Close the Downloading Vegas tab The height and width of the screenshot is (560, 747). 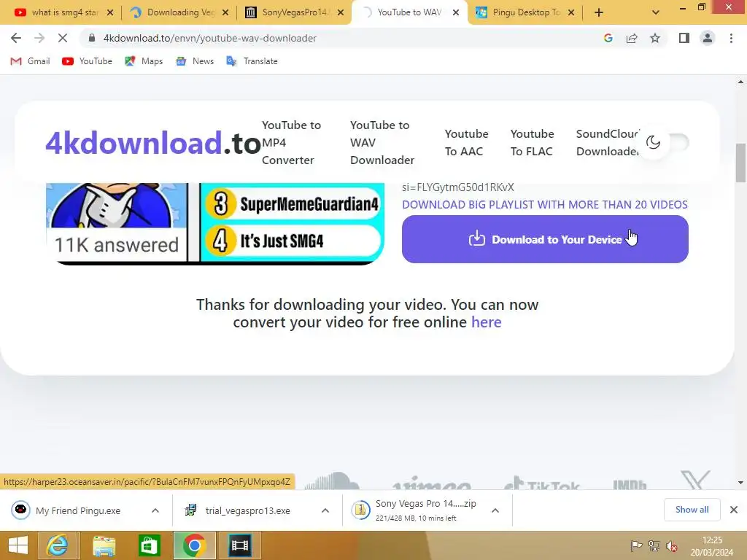pos(225,12)
